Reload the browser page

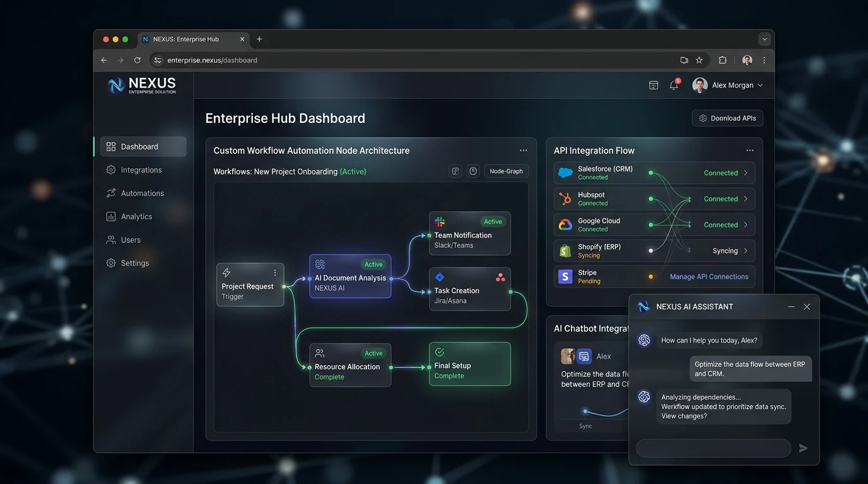(x=138, y=60)
